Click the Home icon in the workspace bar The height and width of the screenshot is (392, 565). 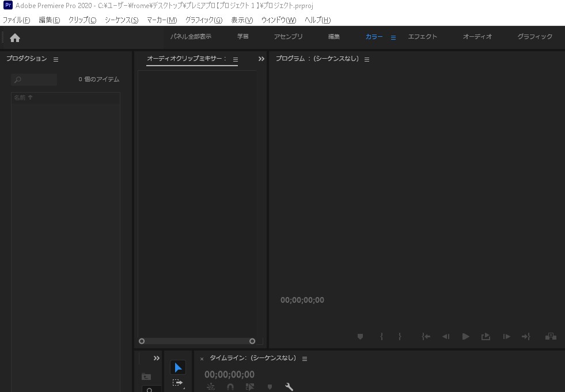[x=15, y=38]
